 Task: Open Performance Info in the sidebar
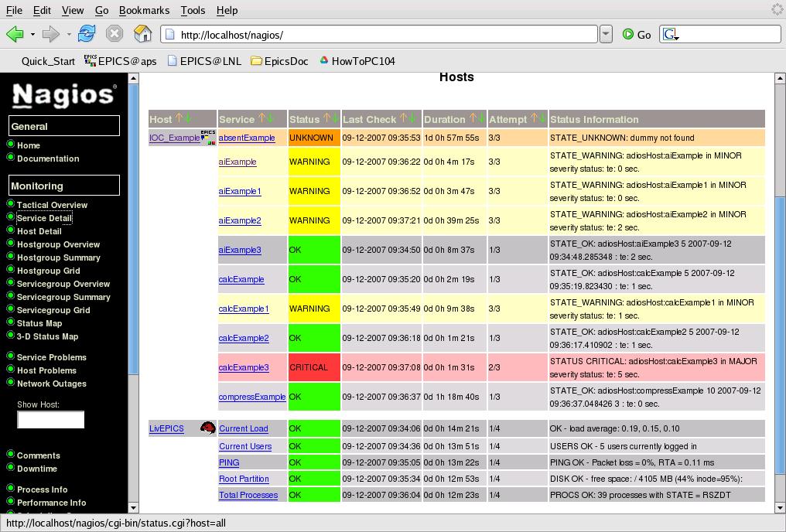coord(52,503)
